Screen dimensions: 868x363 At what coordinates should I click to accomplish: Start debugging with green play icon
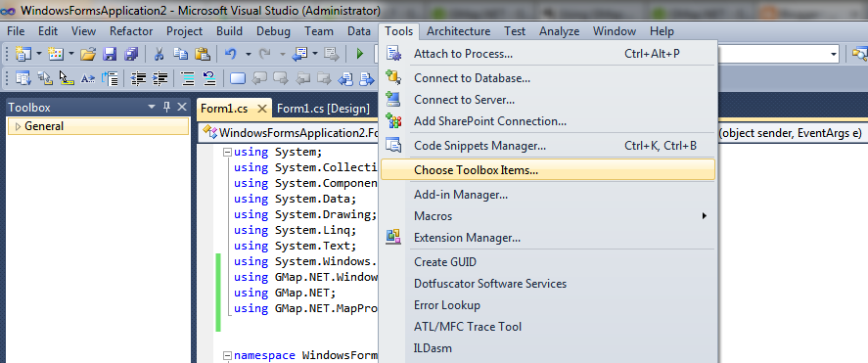(360, 54)
